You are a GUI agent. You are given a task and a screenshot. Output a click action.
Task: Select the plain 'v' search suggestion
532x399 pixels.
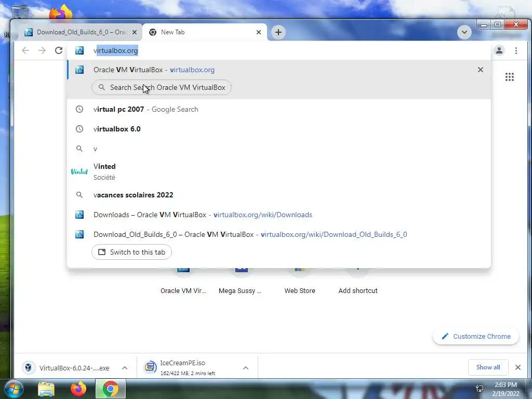pos(279,149)
